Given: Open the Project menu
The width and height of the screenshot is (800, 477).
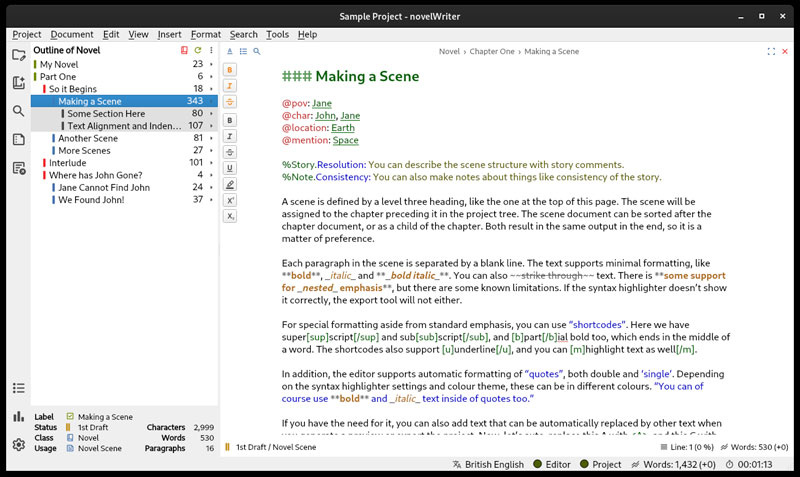Looking at the screenshot, I should (x=27, y=34).
